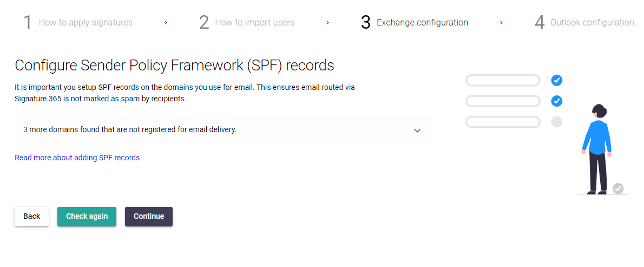Click the Continue button

click(149, 217)
